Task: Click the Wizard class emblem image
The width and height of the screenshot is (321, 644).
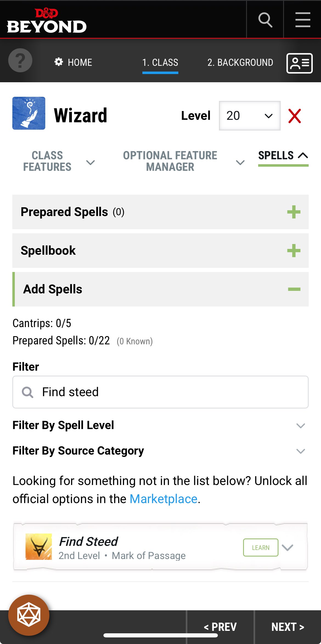Action: (x=29, y=113)
